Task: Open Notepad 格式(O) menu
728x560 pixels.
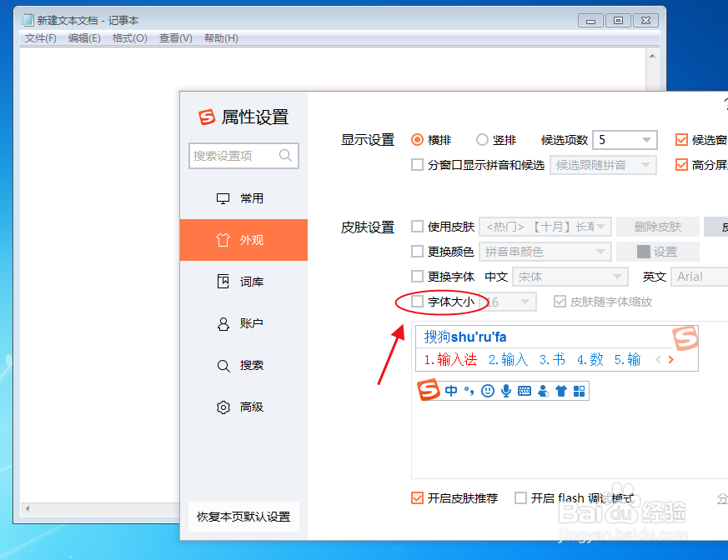Action: pos(129,38)
